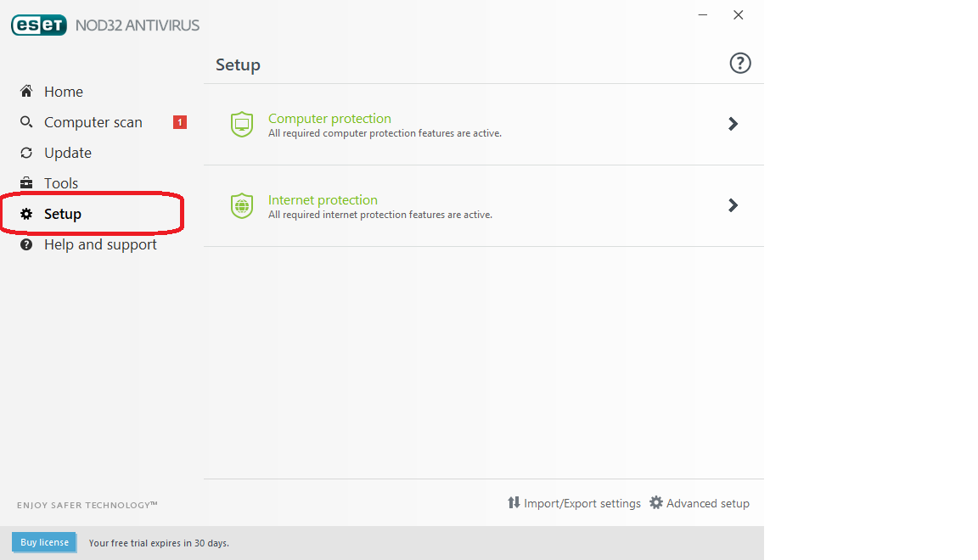This screenshot has width=978, height=560.
Task: Click the Computer protection shield icon
Action: 242,125
